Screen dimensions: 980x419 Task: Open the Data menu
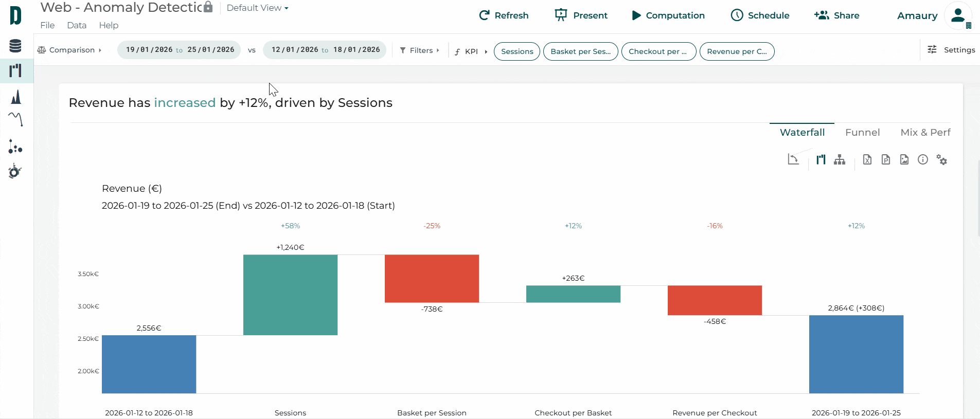click(x=77, y=25)
